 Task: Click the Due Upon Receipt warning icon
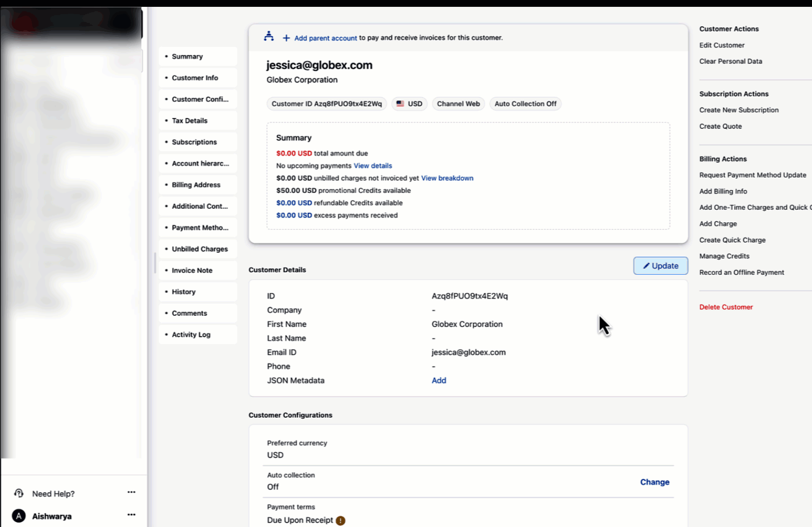pyautogui.click(x=340, y=521)
